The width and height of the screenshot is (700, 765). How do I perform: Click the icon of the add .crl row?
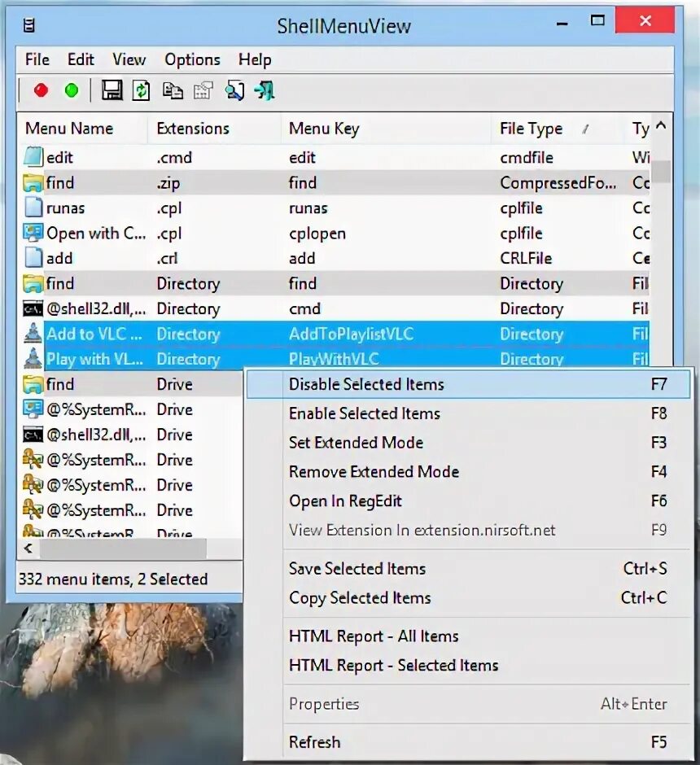point(33,258)
